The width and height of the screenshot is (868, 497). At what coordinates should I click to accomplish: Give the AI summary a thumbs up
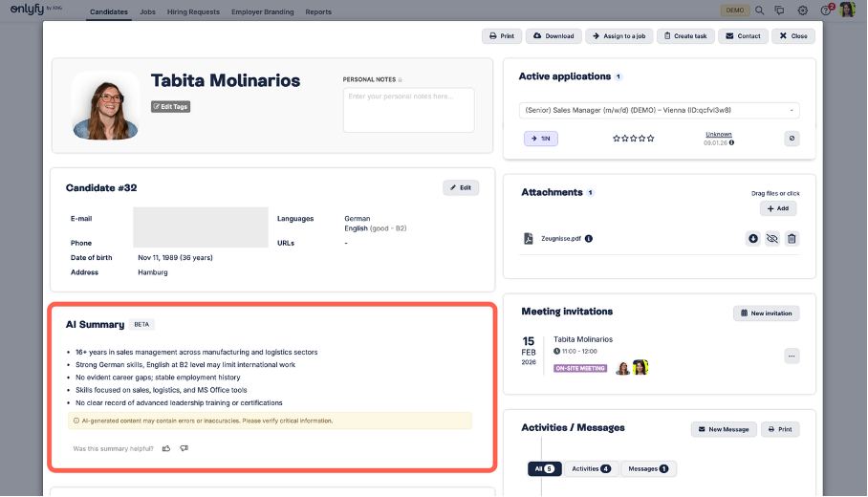(166, 448)
